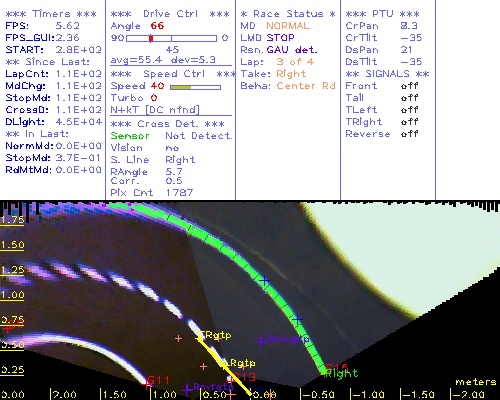Click the N+kT [DC nfnd] text
Image resolution: width=500 pixels, height=400 pixels.
(x=155, y=110)
